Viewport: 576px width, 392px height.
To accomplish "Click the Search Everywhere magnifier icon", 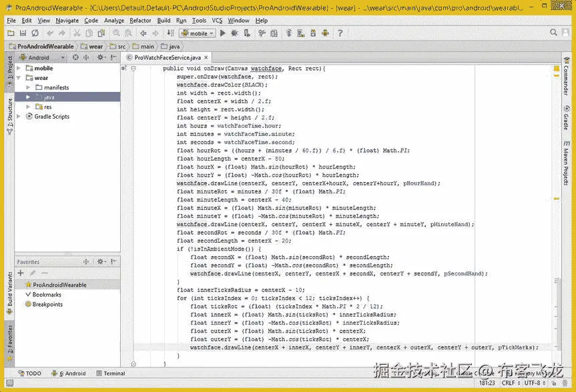I will point(553,33).
